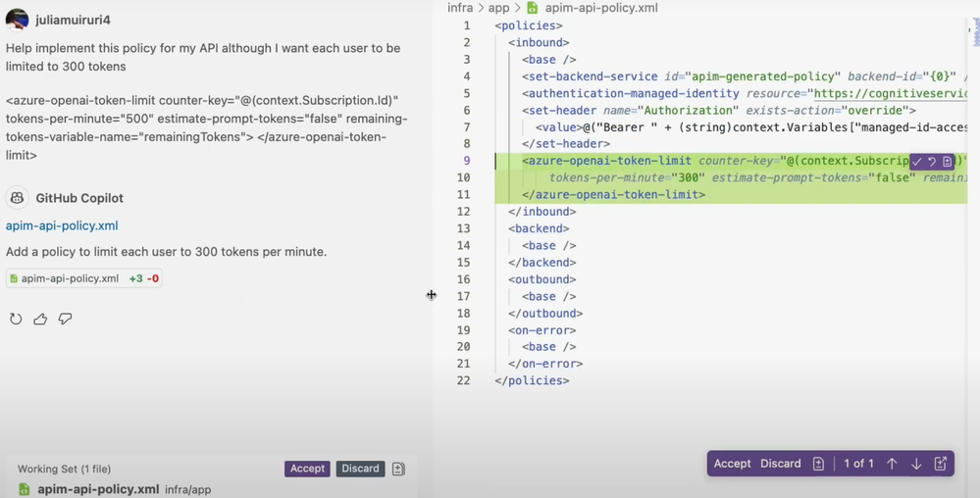Screen dimensions: 980x498
Task: Click the <on-error> tag on line 19
Action: (x=542, y=330)
